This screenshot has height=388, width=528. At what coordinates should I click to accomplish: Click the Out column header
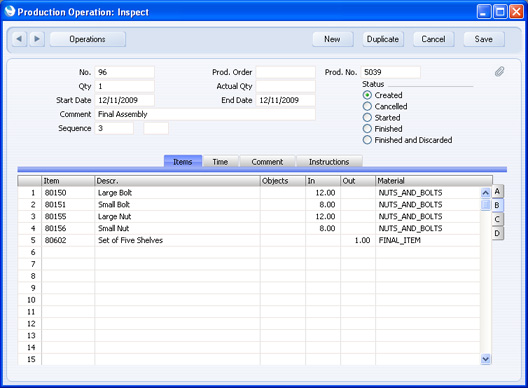(358, 181)
